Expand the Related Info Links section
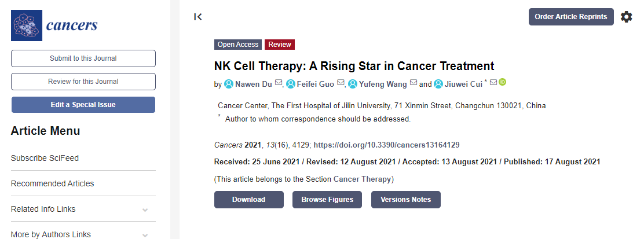 [x=145, y=209]
